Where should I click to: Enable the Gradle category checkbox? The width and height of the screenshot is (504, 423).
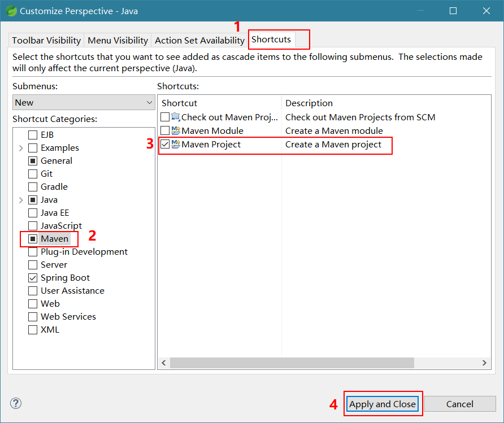coord(33,187)
